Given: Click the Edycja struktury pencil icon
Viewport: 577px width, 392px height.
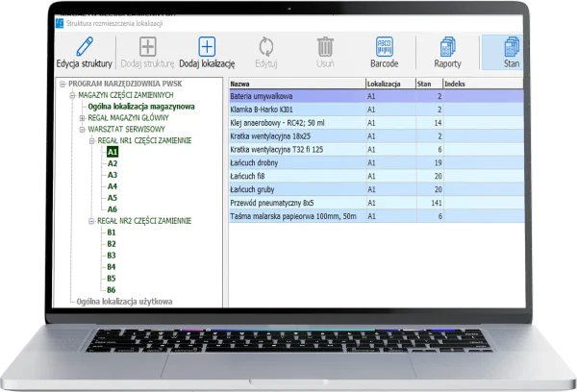Looking at the screenshot, I should click(85, 47).
